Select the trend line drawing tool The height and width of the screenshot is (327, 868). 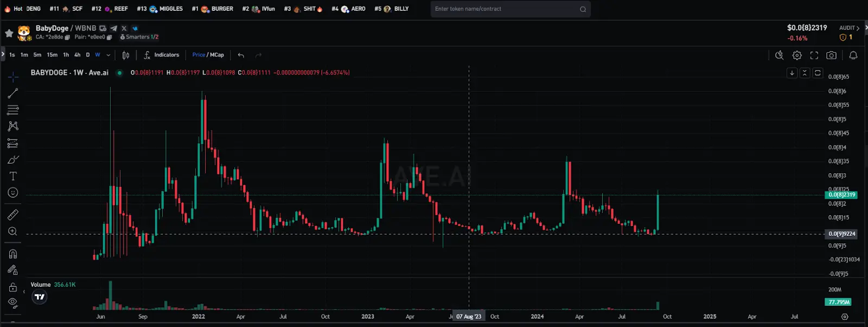coord(13,93)
